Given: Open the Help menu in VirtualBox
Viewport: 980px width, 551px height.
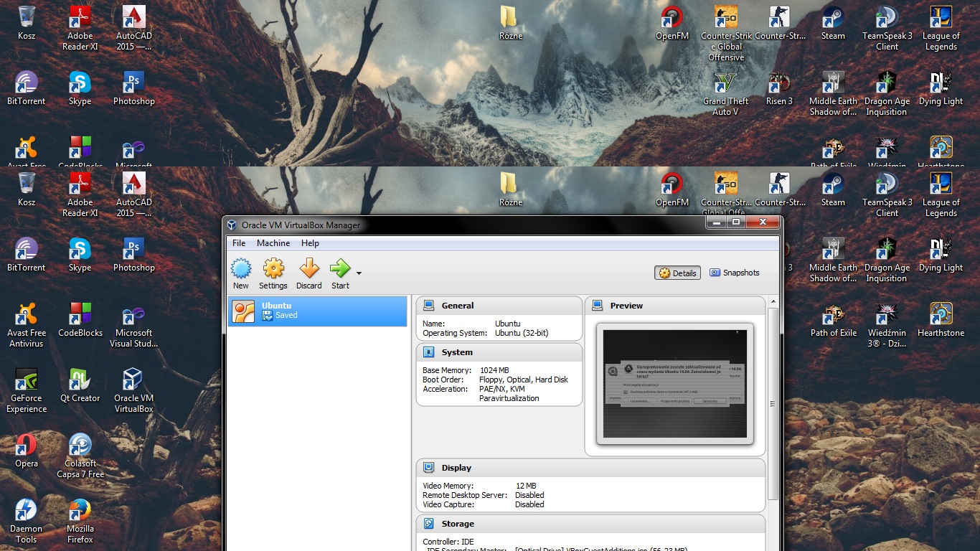Looking at the screenshot, I should 310,243.
